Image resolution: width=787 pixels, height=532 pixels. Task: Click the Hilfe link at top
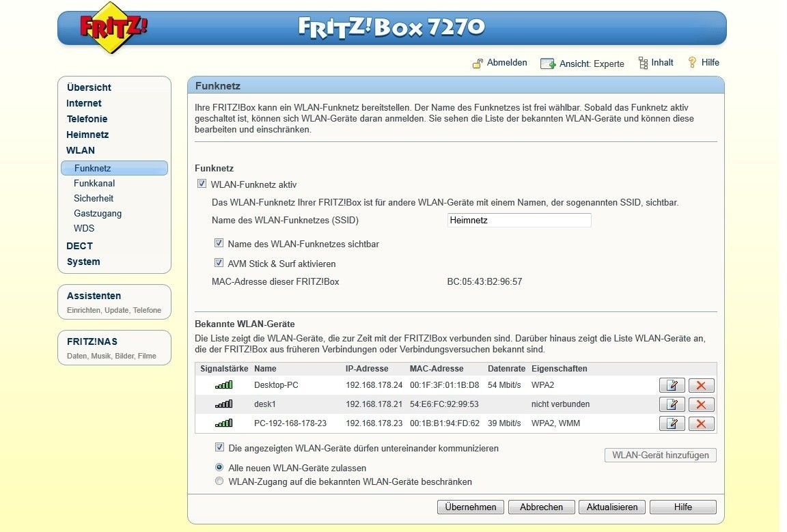point(710,63)
